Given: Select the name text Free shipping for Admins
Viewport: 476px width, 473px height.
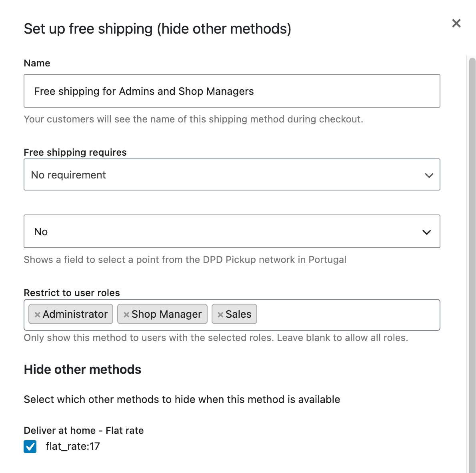Looking at the screenshot, I should point(144,91).
